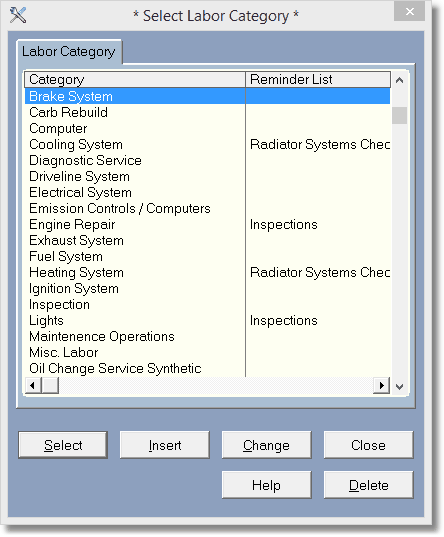
Task: Click the horizontal scrollbar left arrow
Action: (33, 386)
